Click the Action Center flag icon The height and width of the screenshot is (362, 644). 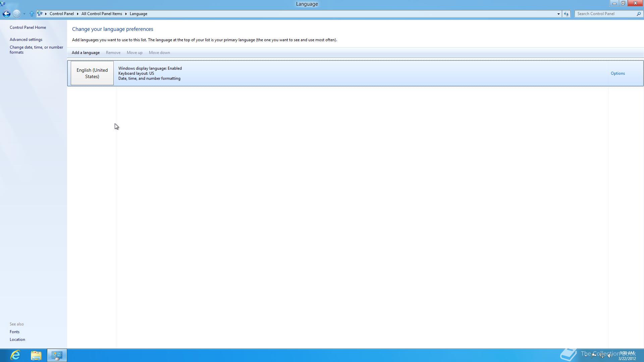pyautogui.click(x=594, y=356)
